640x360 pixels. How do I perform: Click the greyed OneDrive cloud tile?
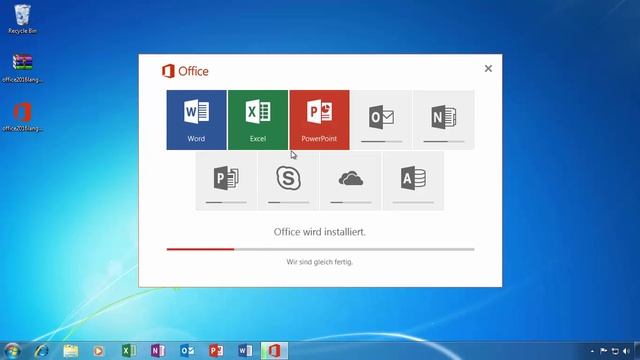(x=351, y=181)
